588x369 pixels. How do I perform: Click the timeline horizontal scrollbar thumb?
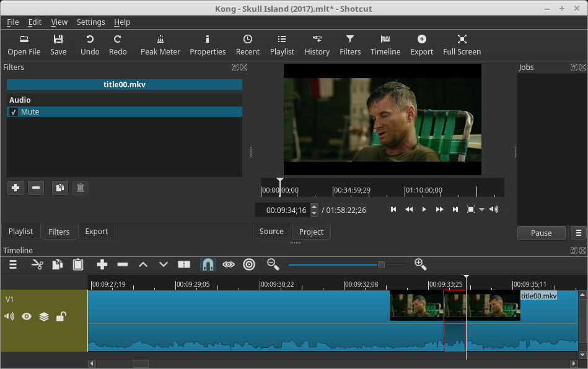(141, 363)
